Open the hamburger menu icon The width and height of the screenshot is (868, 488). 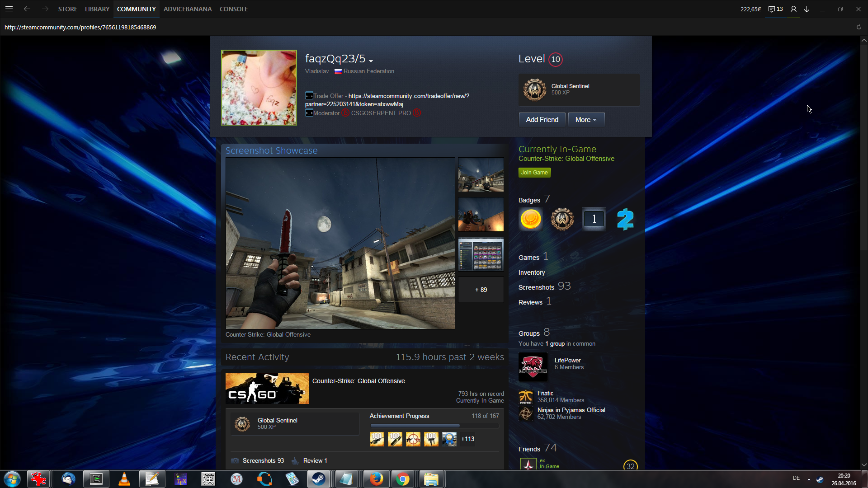[x=9, y=9]
